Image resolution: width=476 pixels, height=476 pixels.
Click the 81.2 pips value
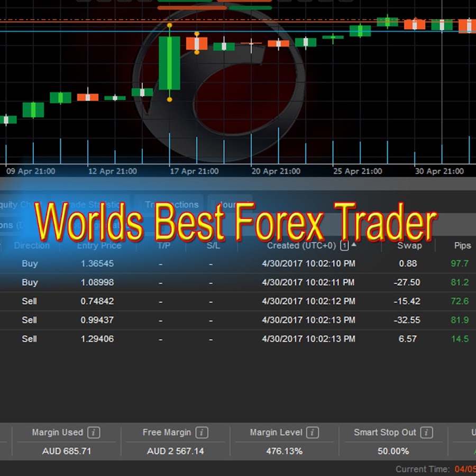coord(460,282)
